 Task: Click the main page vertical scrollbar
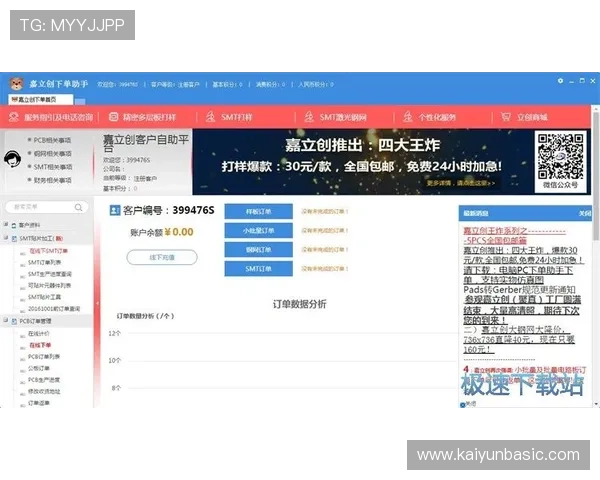(596, 176)
